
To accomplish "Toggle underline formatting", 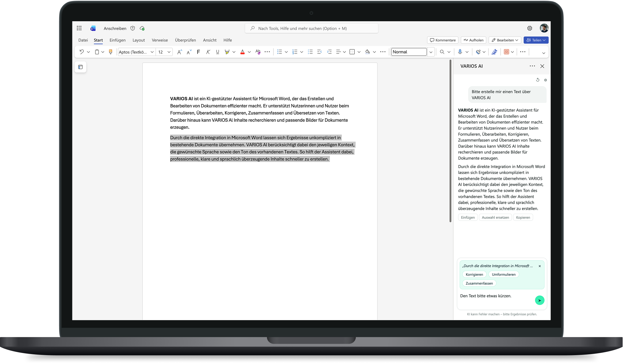I will 217,52.
